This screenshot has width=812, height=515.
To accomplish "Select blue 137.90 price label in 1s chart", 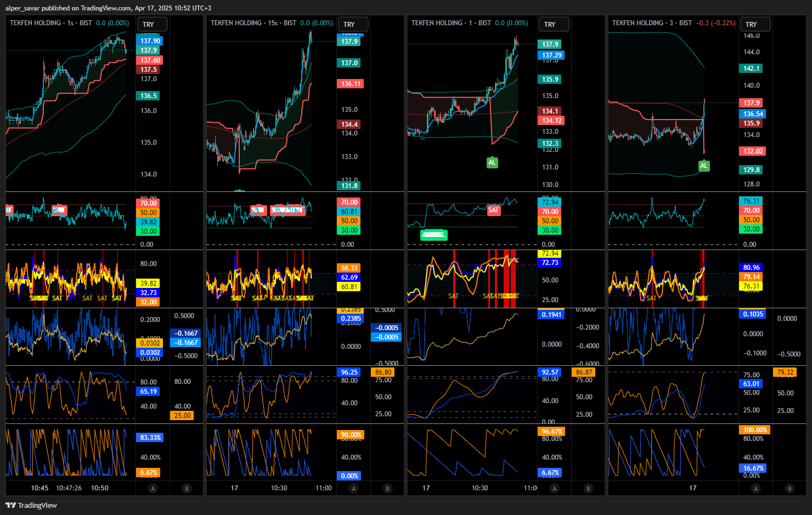I will (x=150, y=41).
